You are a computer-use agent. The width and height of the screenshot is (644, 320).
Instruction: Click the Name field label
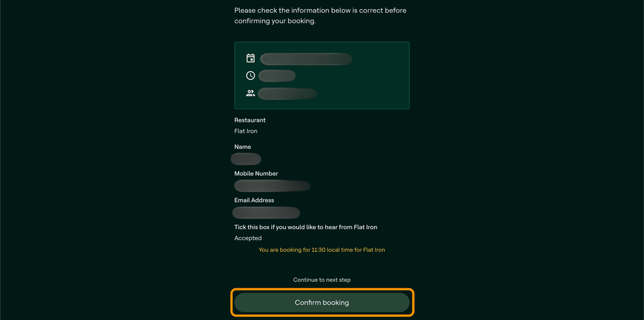pos(243,147)
